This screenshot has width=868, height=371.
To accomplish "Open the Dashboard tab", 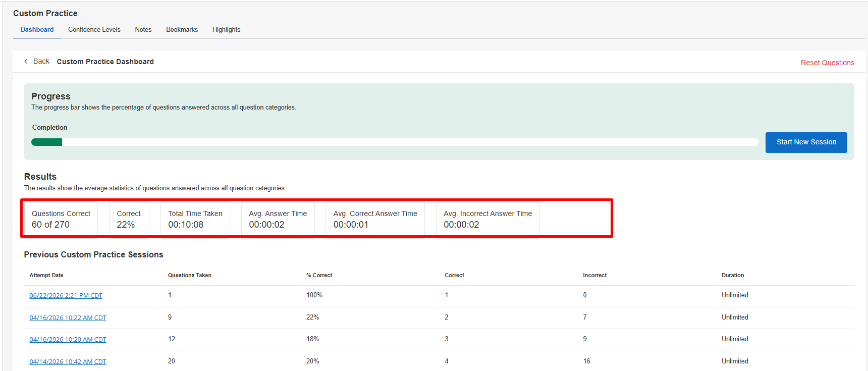I will pos(37,30).
